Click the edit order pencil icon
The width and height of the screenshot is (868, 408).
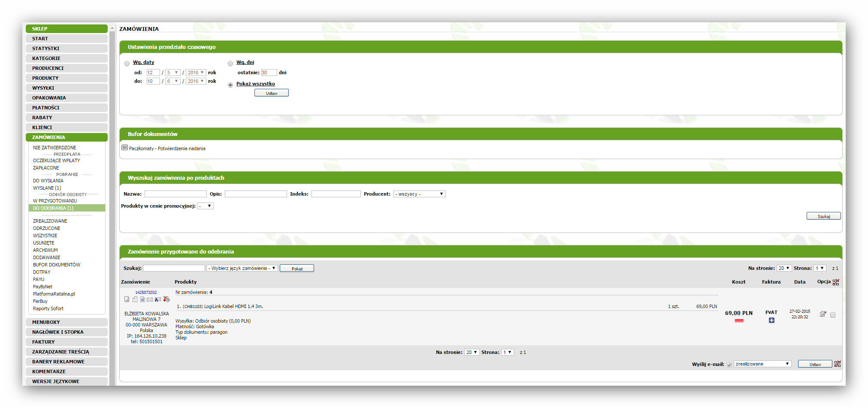(x=823, y=314)
